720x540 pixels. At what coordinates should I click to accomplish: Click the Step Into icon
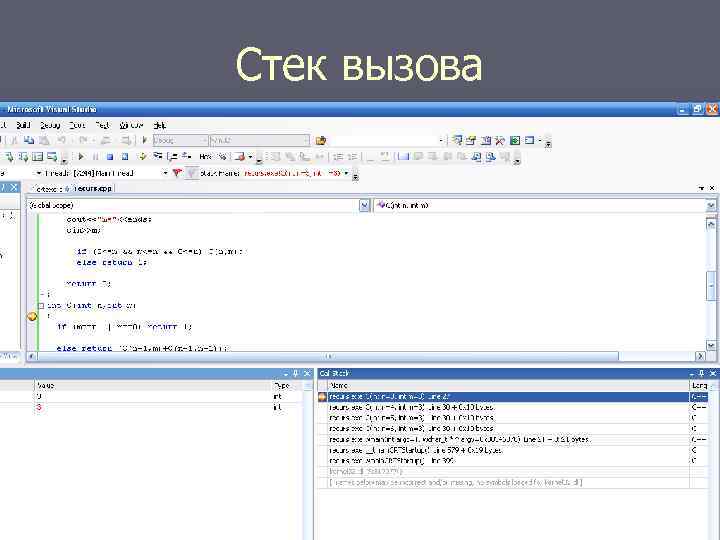[158, 157]
